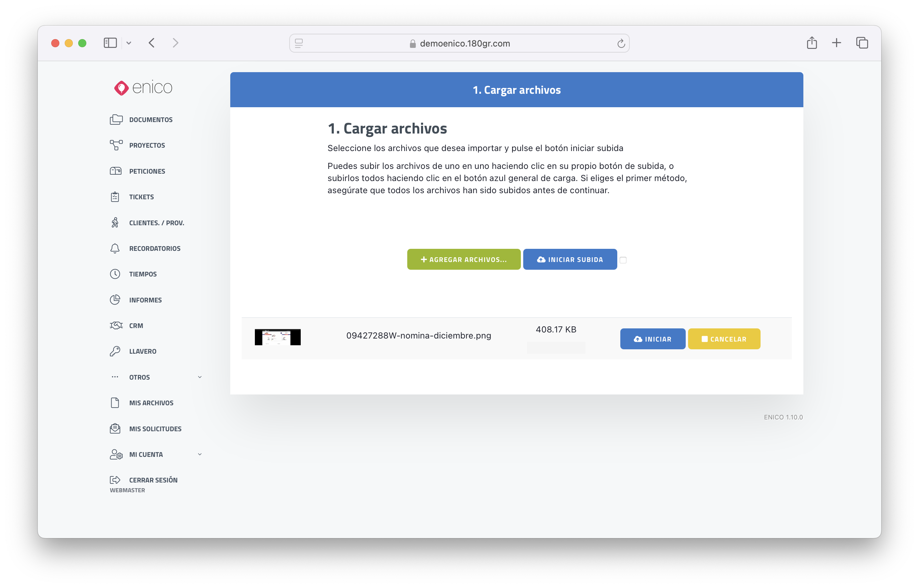Viewport: 919px width, 588px height.
Task: Click the nomina-diciembre.png thumbnail preview
Action: pyautogui.click(x=277, y=337)
